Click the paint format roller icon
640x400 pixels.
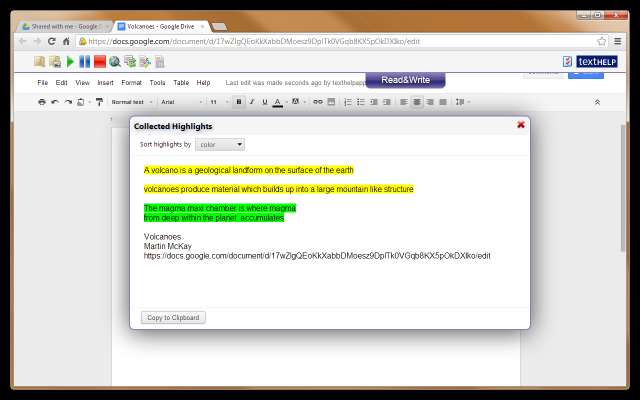99,102
